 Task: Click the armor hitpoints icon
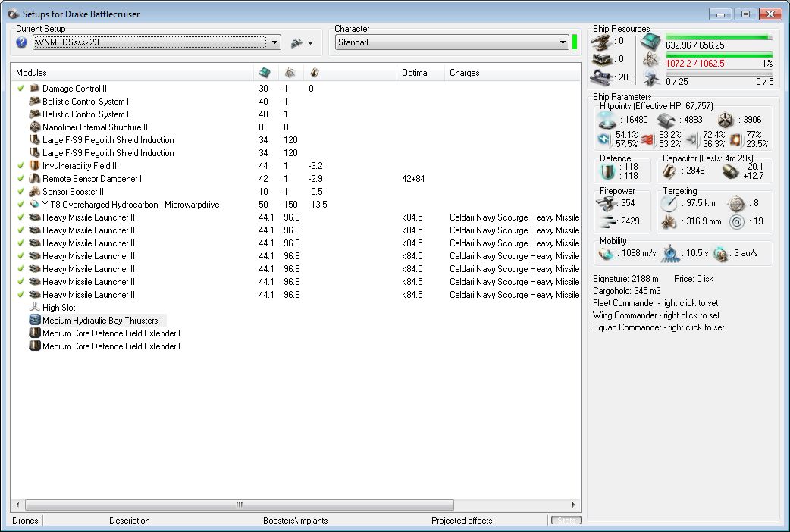tap(666, 119)
